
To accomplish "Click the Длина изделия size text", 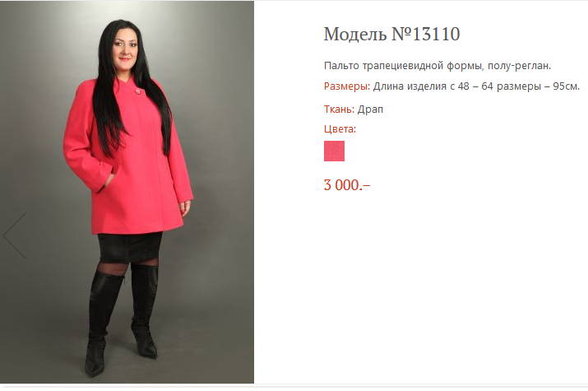I will pyautogui.click(x=410, y=86).
